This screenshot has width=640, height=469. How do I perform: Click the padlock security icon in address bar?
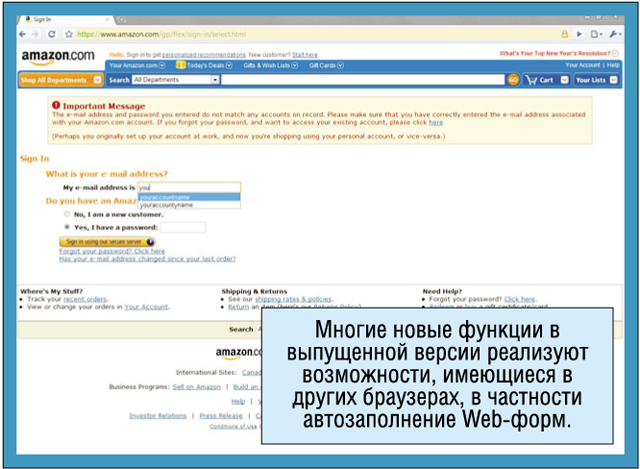(564, 34)
